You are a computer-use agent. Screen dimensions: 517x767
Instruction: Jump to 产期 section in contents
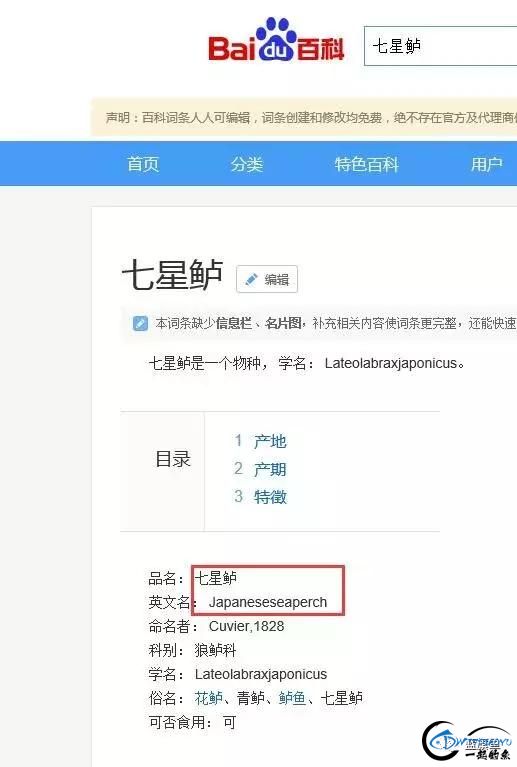click(270, 469)
